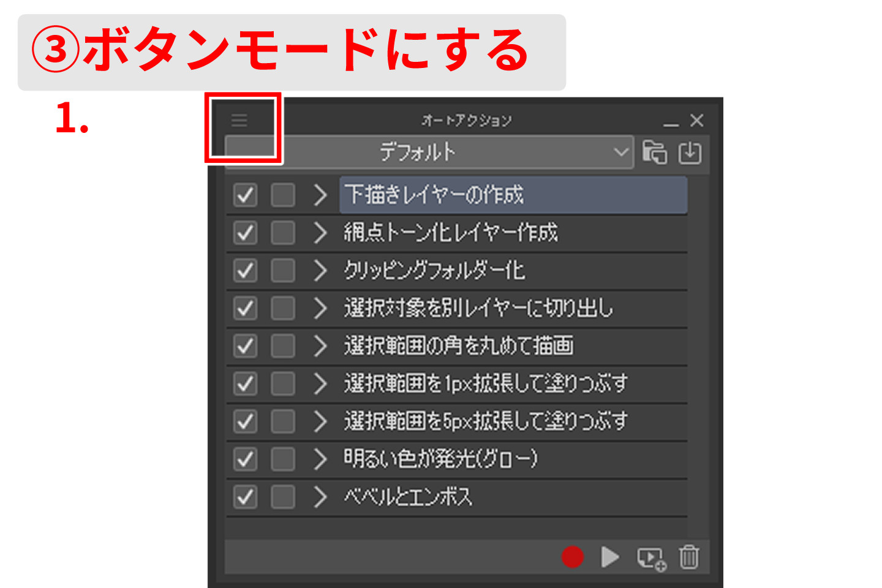Open the Auto Action panel menu
This screenshot has width=882, height=588.
[239, 120]
